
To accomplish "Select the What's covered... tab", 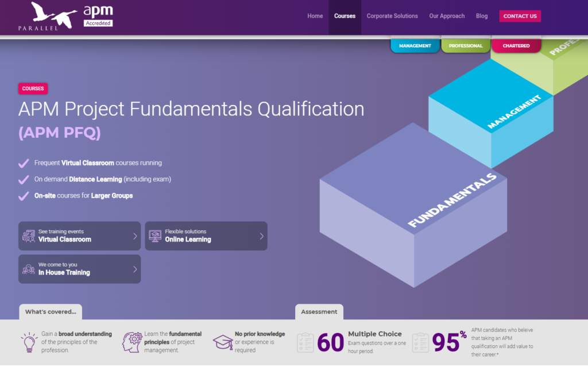I will pos(51,312).
